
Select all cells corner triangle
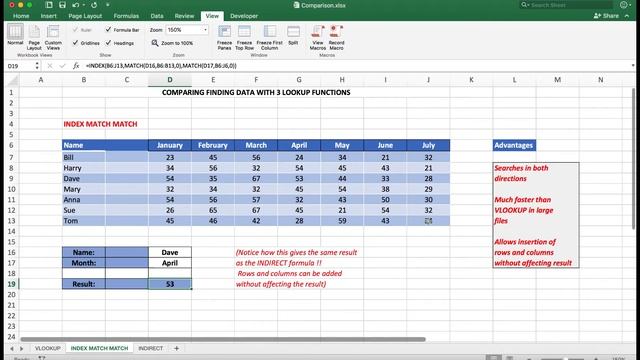(x=14, y=80)
